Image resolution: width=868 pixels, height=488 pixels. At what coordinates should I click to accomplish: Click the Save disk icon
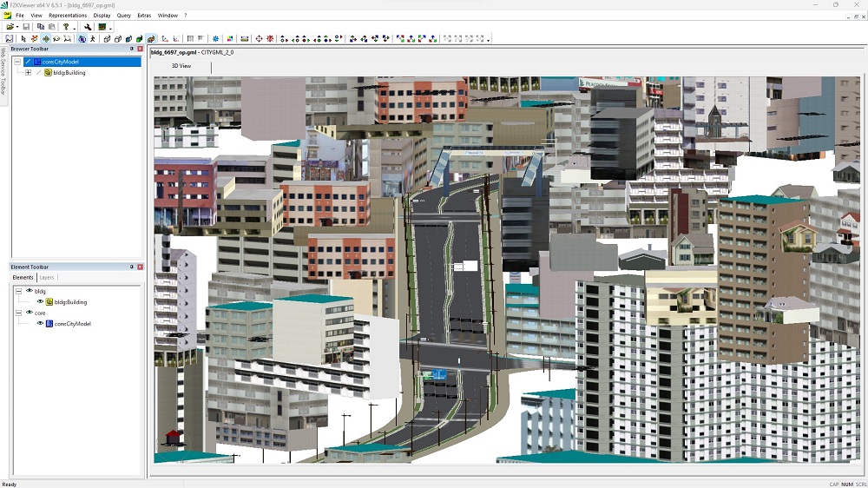pyautogui.click(x=26, y=27)
